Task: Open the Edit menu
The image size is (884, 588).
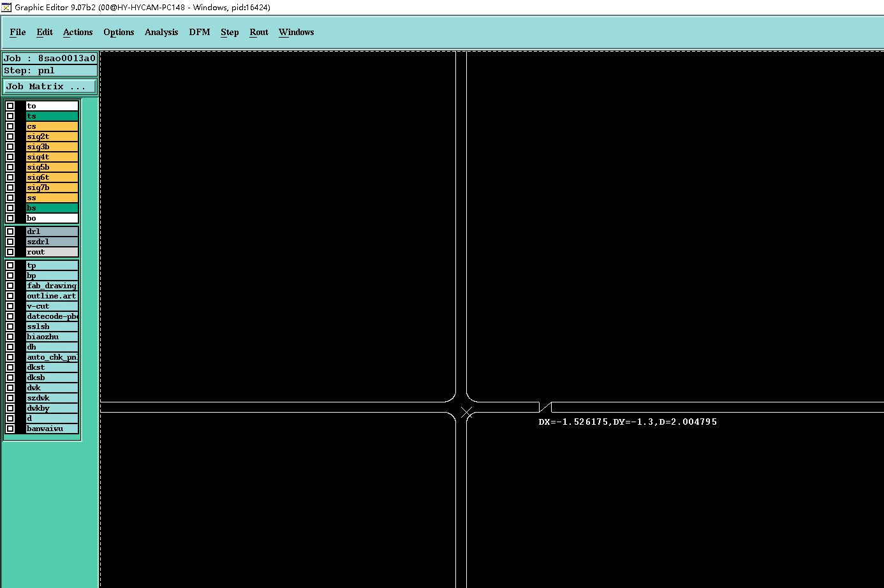Action: coord(45,32)
